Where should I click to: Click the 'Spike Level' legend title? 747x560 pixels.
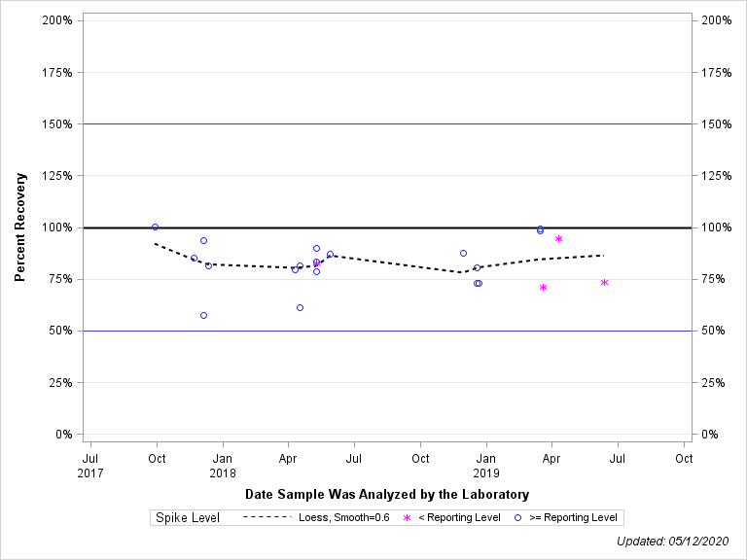coord(188,517)
